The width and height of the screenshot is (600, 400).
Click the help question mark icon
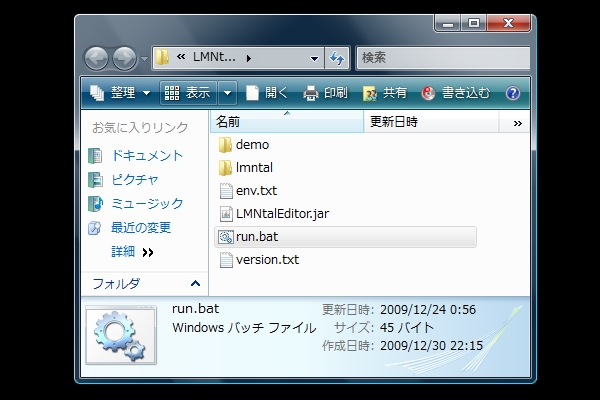tap(513, 93)
